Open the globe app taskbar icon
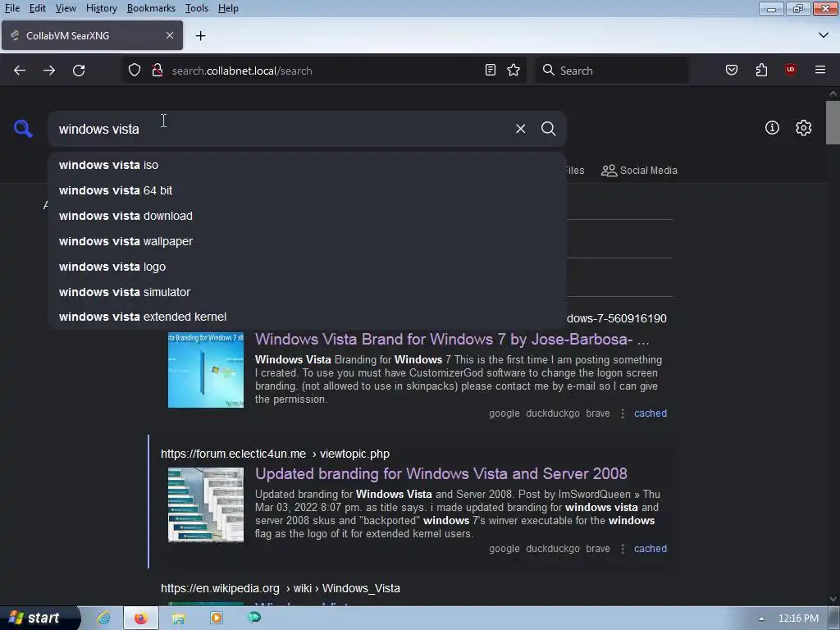Screen dimensions: 840x630 coord(254,618)
